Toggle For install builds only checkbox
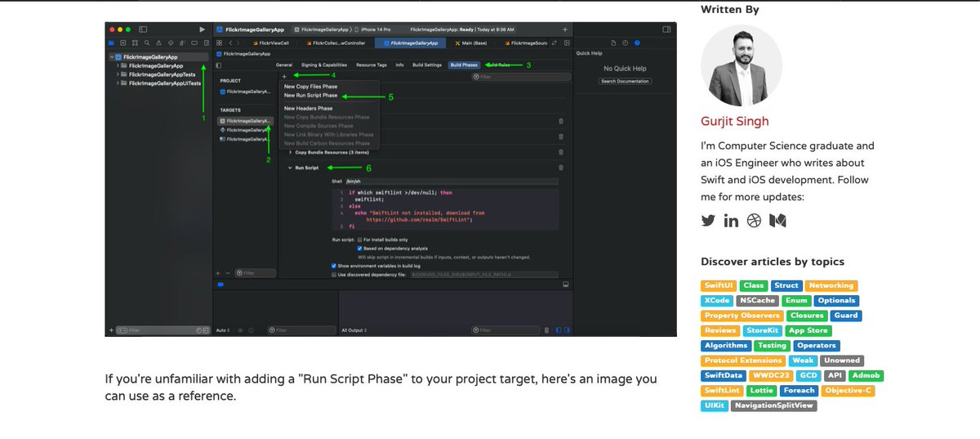Viewport: 980px width, 439px height. pos(360,240)
